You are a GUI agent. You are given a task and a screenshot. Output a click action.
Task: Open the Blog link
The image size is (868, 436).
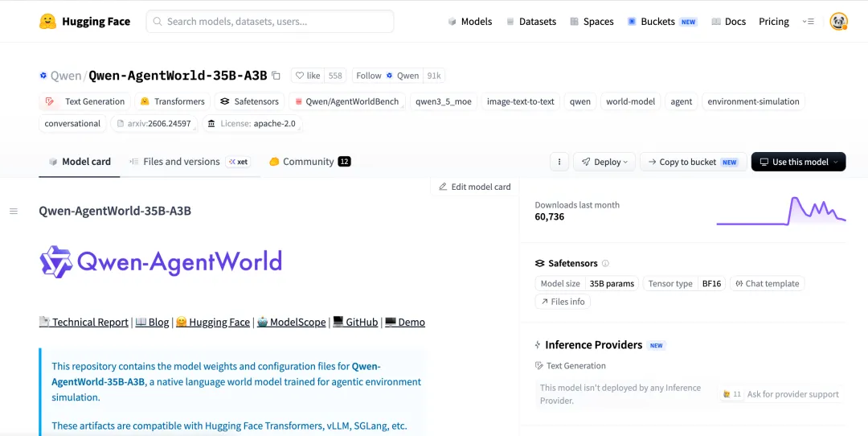coord(152,323)
